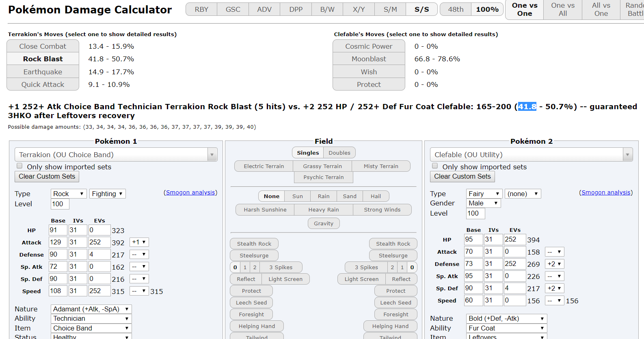Select the S/M generation tab
Screen dimensions: 644x339
click(x=390, y=9)
